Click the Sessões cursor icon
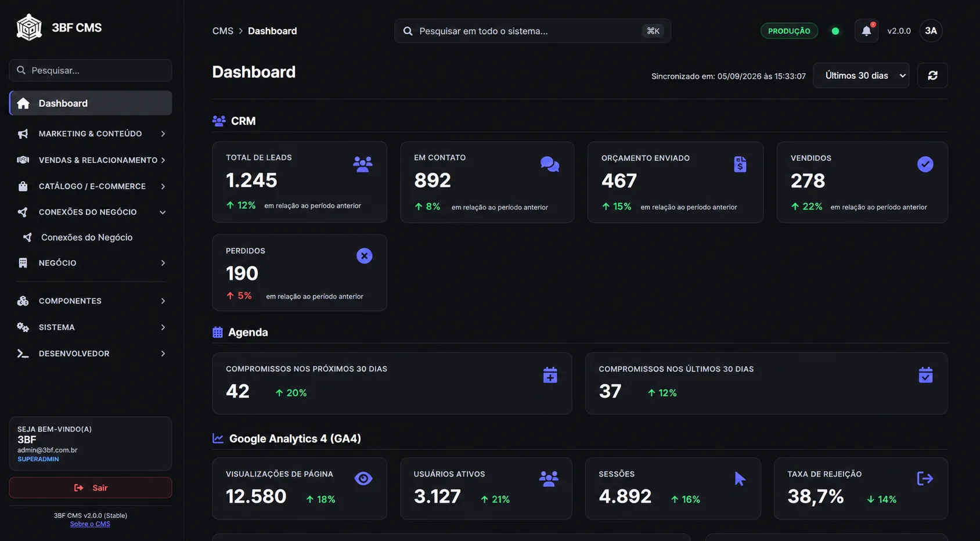980x541 pixels. (740, 478)
